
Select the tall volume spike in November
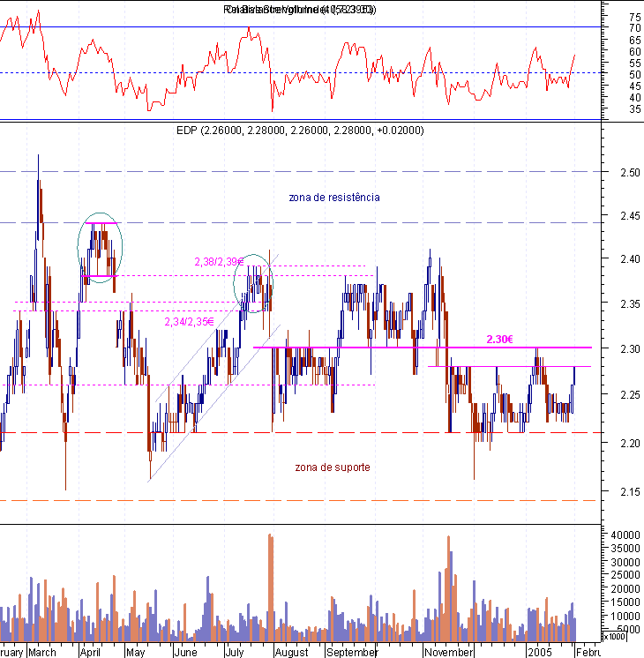click(x=450, y=588)
